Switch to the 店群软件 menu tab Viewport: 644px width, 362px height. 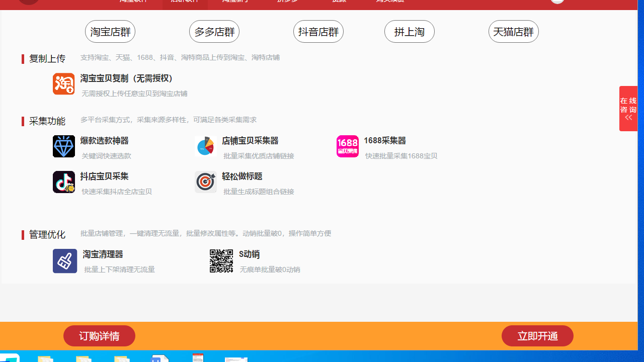[x=185, y=2]
